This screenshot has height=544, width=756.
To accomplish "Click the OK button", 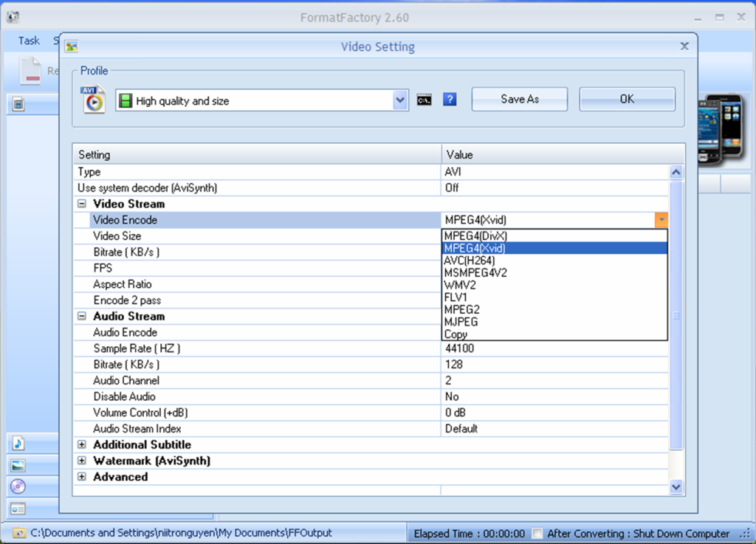I will click(627, 99).
